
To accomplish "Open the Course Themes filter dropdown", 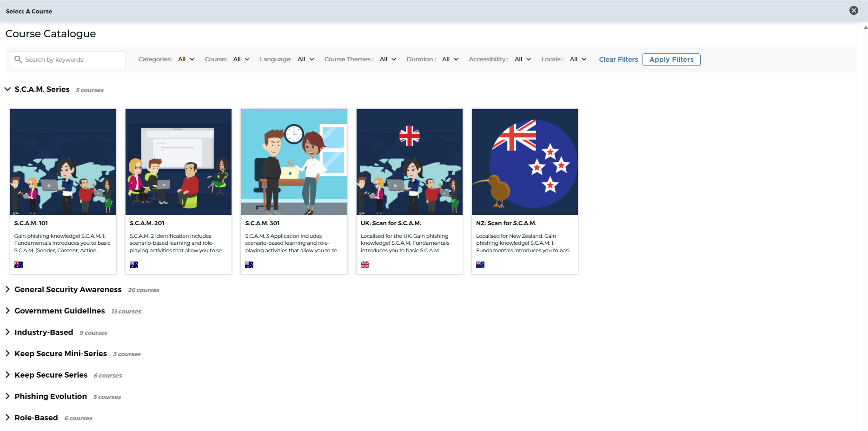I will (388, 59).
